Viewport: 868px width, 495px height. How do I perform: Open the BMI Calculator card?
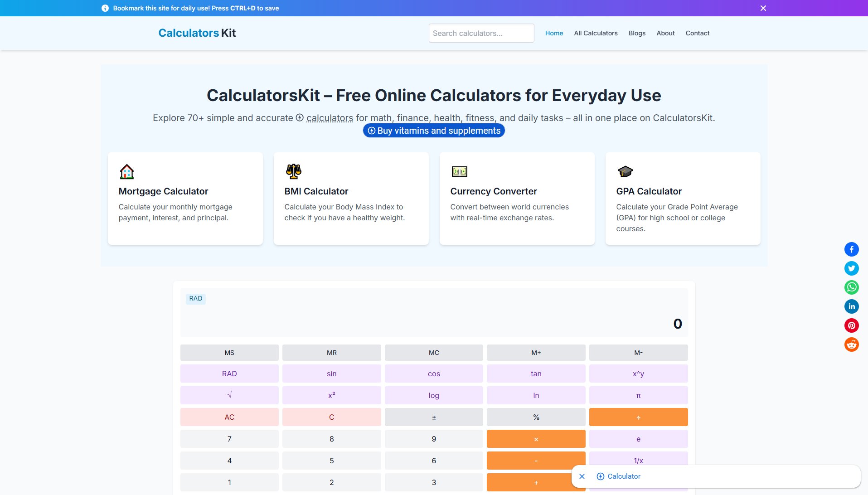pyautogui.click(x=351, y=199)
